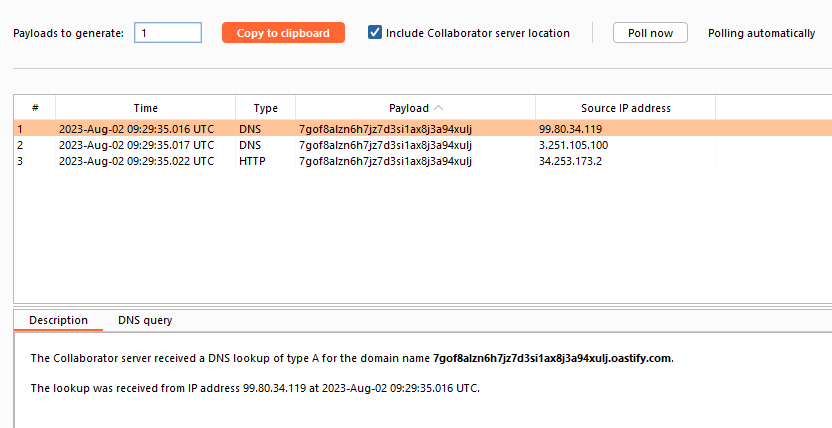Sort by the # column header
This screenshot has height=428, width=832.
pyautogui.click(x=35, y=108)
